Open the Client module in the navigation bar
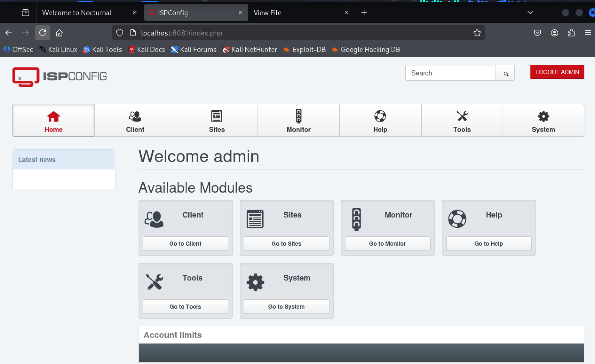 coord(135,120)
